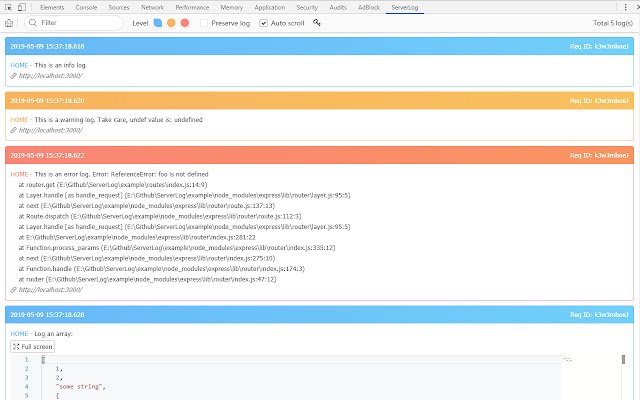Image resolution: width=640 pixels, height=400 pixels.
Task: Open the Audits tab
Action: coord(338,7)
